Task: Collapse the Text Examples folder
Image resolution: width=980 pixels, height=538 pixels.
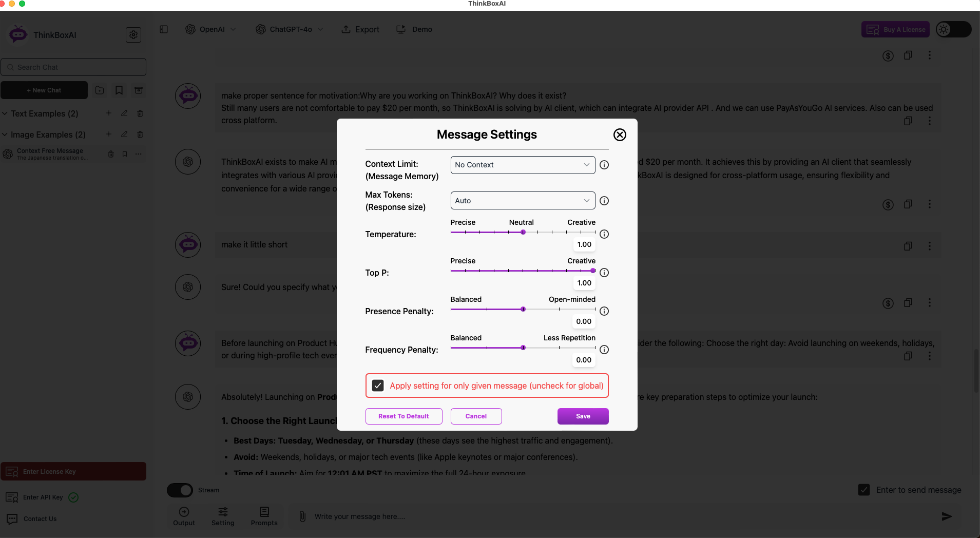Action: pyautogui.click(x=5, y=113)
